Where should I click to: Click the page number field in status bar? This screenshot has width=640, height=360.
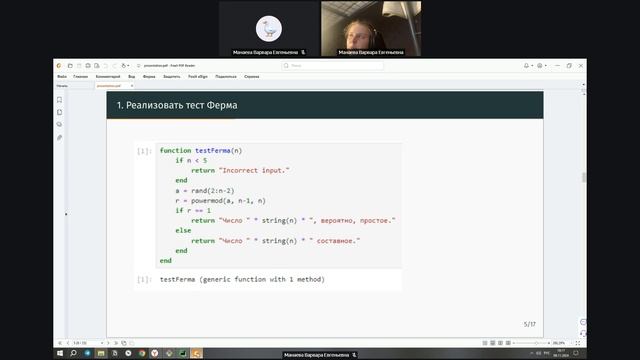click(x=86, y=343)
